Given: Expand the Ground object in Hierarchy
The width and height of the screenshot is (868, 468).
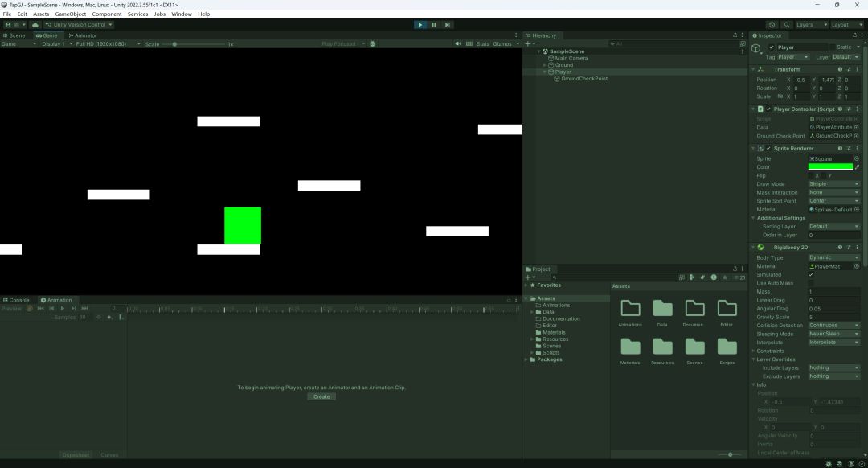Looking at the screenshot, I should click(545, 65).
